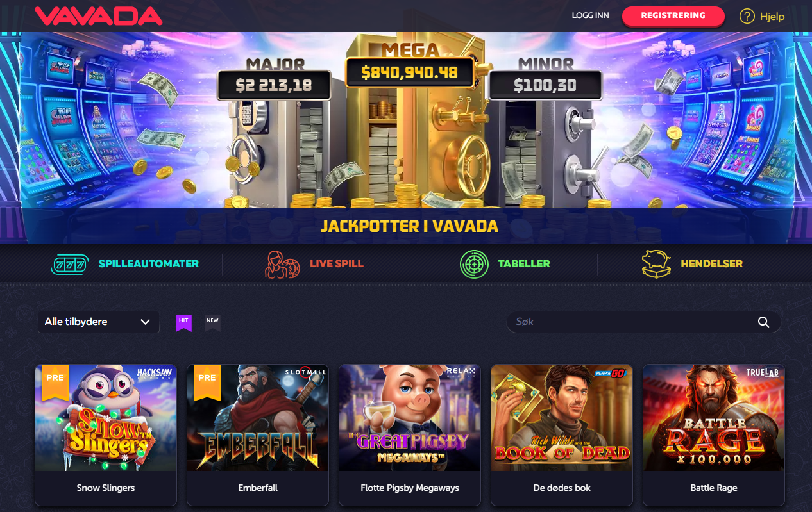Open the Alle tilbydere dropdown
Viewport: 812px width, 512px height.
[x=98, y=322]
